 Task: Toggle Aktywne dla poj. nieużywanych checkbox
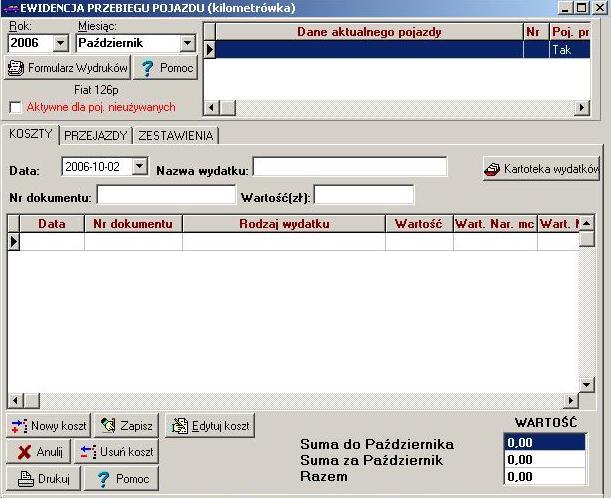pos(15,107)
